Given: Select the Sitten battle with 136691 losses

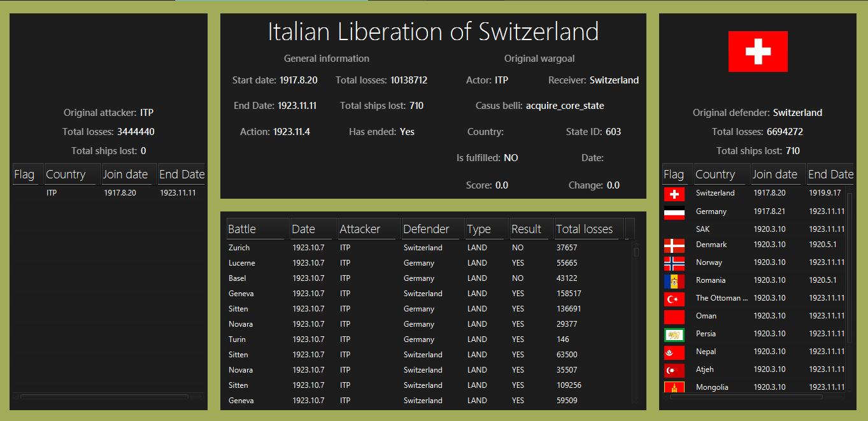Looking at the screenshot, I should click(429, 309).
